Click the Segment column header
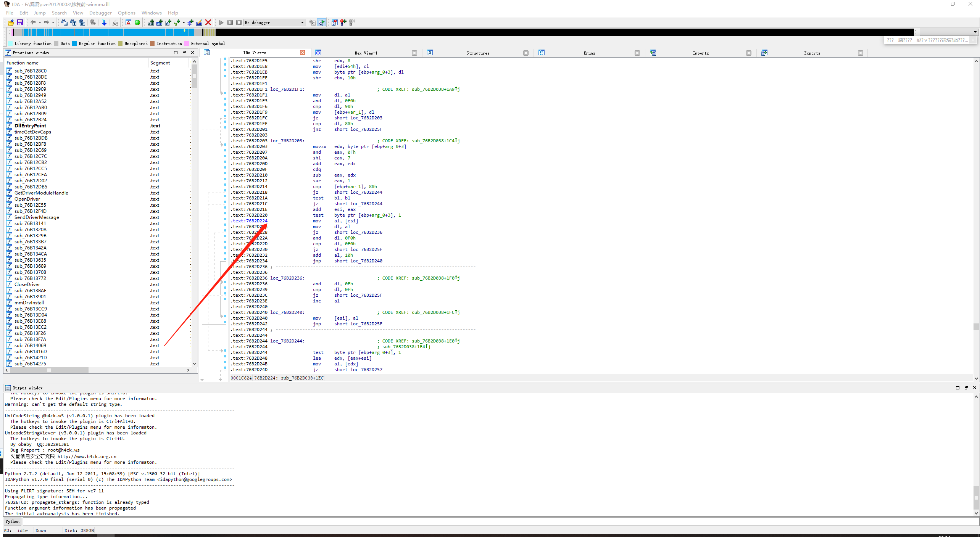Viewport: 980px width, 537px height. 160,63
